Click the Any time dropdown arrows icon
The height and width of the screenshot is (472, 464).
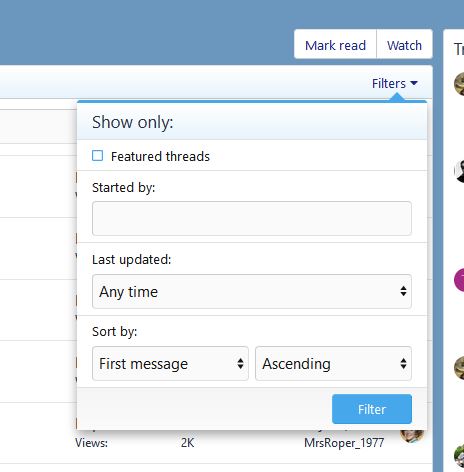(403, 291)
